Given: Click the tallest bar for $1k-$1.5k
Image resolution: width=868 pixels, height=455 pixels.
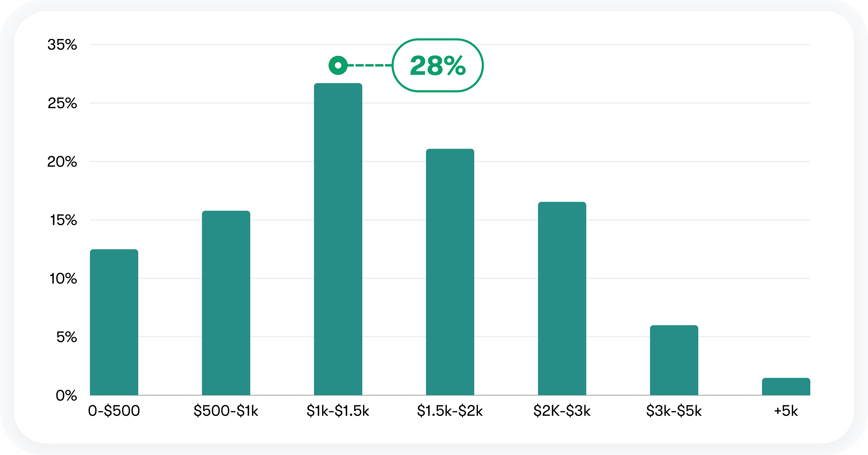Looking at the screenshot, I should (x=338, y=239).
